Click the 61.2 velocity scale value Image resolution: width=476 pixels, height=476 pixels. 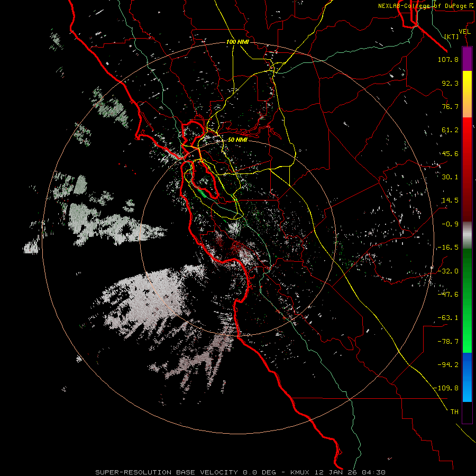[450, 130]
